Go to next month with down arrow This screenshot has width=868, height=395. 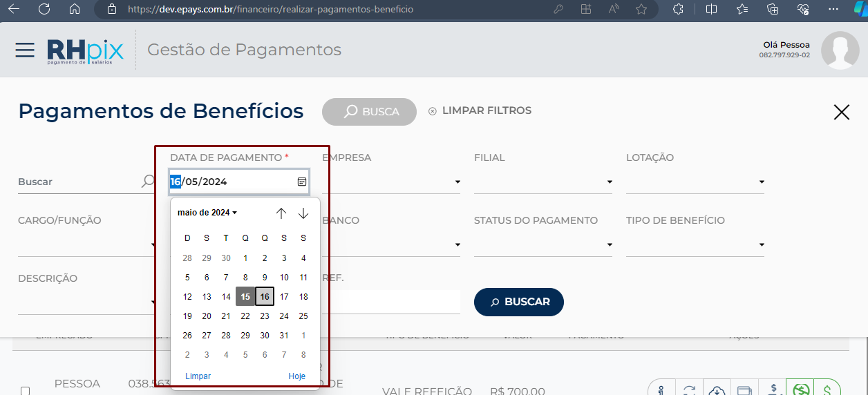(x=303, y=213)
